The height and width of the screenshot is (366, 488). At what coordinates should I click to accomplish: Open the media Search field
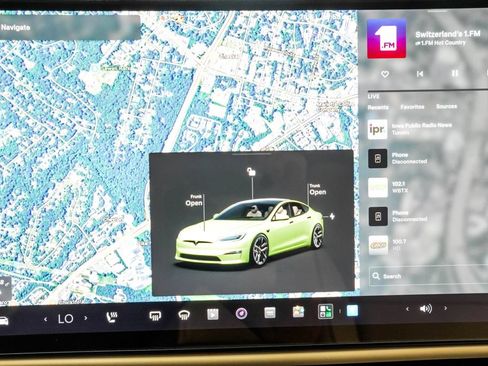pyautogui.click(x=429, y=276)
